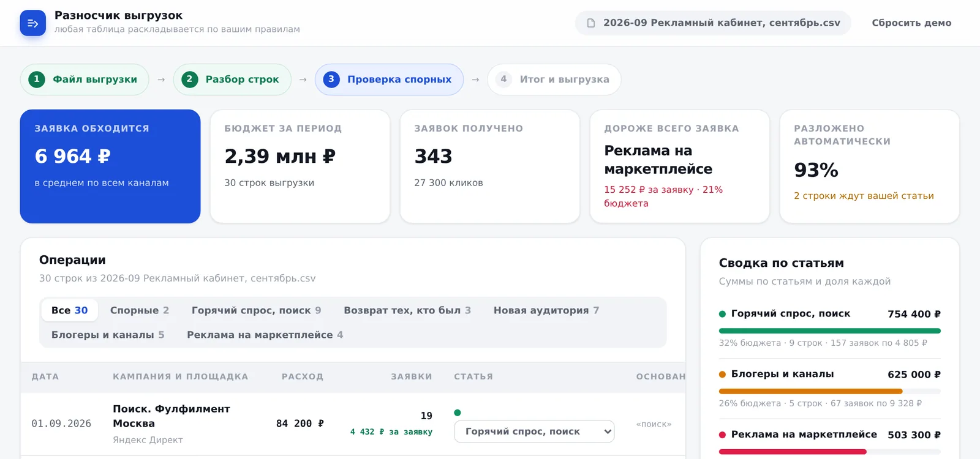Click the «Заявка обходится» 6 964 ₽ card

point(110,166)
